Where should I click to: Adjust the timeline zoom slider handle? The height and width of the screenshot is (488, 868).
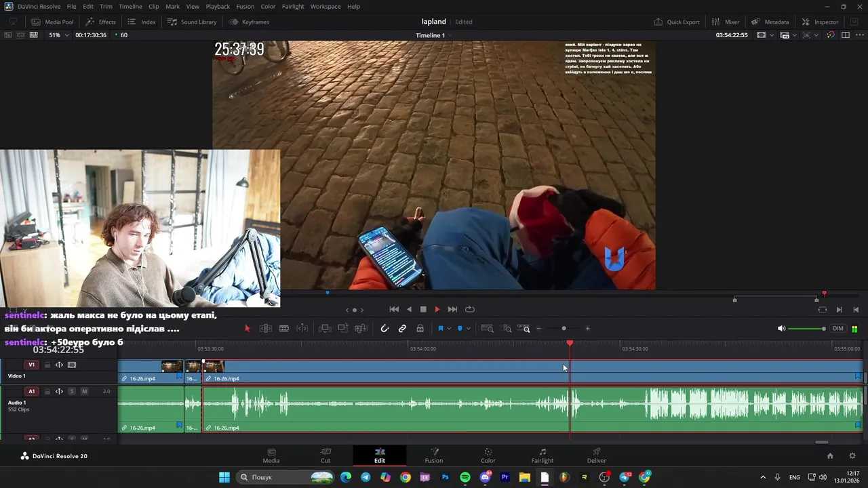coord(564,329)
